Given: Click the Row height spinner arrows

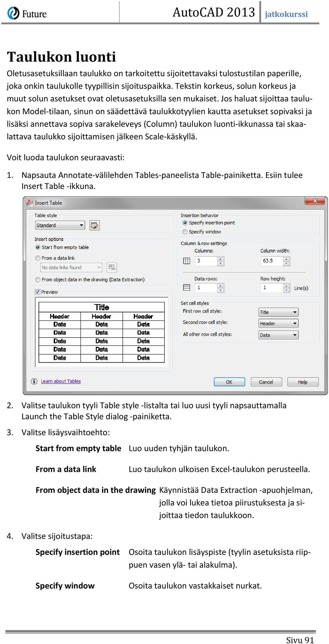Looking at the screenshot, I should (287, 288).
